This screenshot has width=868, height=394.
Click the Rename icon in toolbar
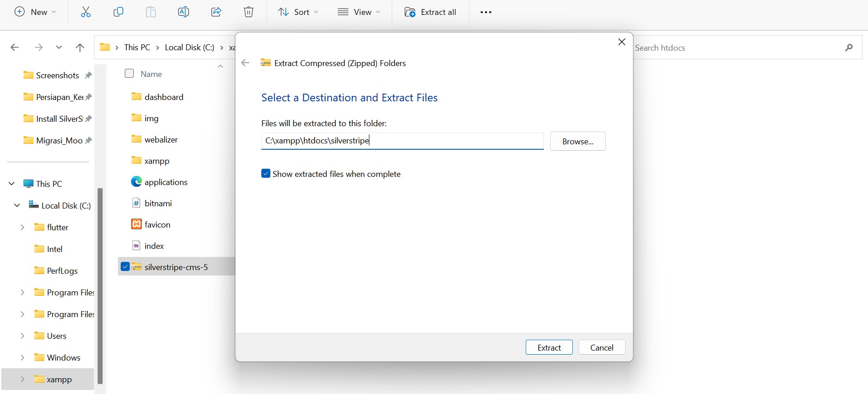(184, 12)
